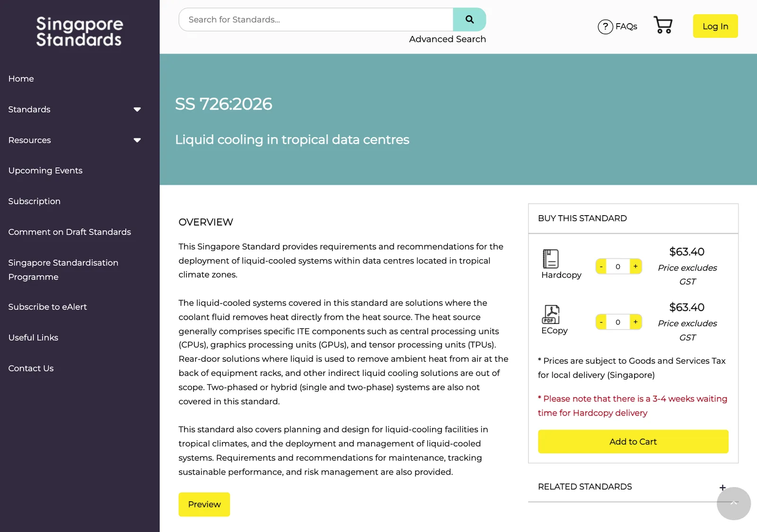
Task: Open the Advanced Search link
Action: (448, 39)
